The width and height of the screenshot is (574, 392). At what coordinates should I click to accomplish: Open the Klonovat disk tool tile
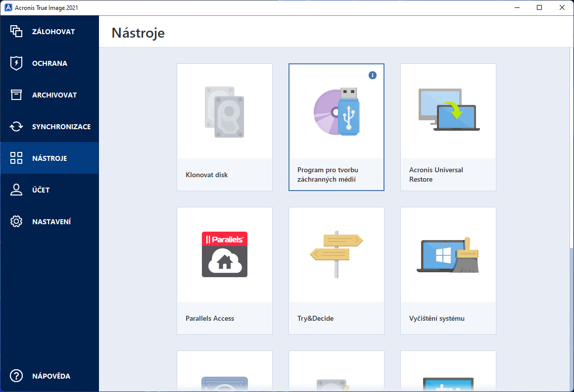click(224, 127)
